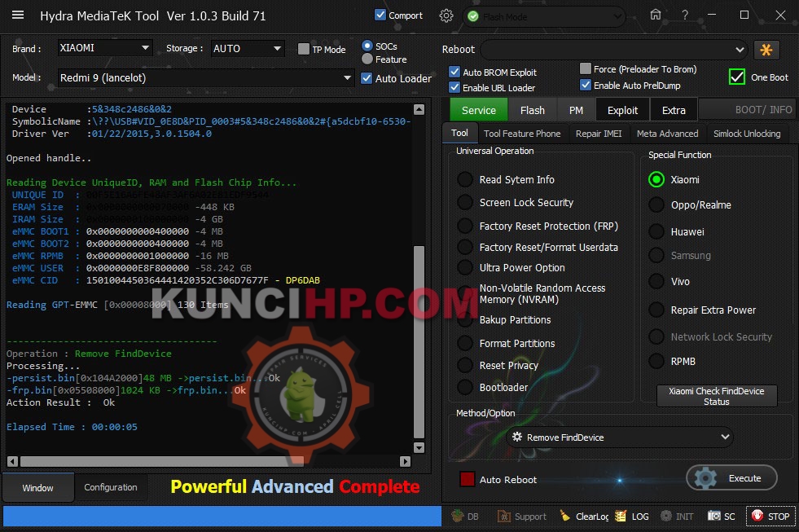This screenshot has width=799, height=532.
Task: Select Oppo/Realme special function
Action: coord(656,204)
